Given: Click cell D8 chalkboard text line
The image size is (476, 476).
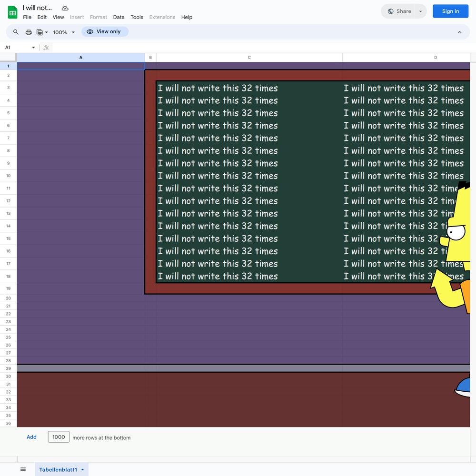Looking at the screenshot, I should point(406,150).
